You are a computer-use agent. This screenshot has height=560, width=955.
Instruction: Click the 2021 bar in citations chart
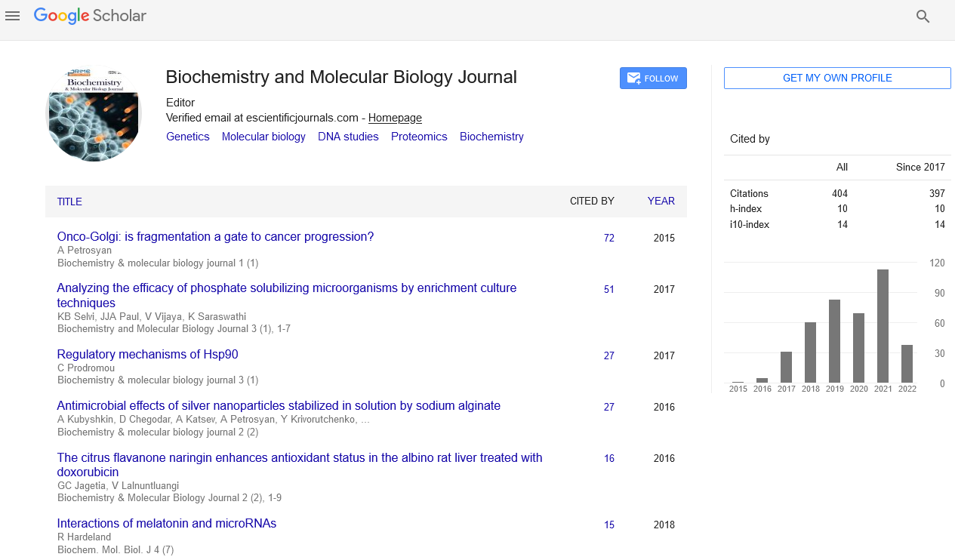[883, 326]
